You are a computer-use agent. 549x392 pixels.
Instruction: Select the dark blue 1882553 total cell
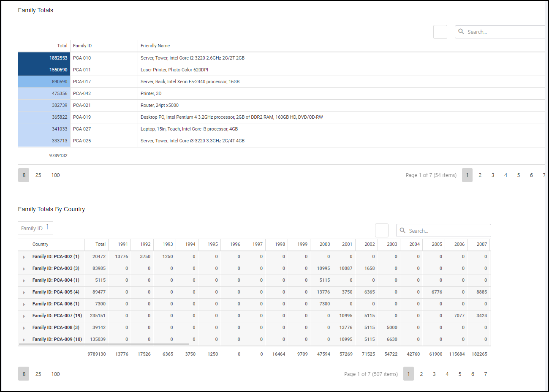[44, 58]
